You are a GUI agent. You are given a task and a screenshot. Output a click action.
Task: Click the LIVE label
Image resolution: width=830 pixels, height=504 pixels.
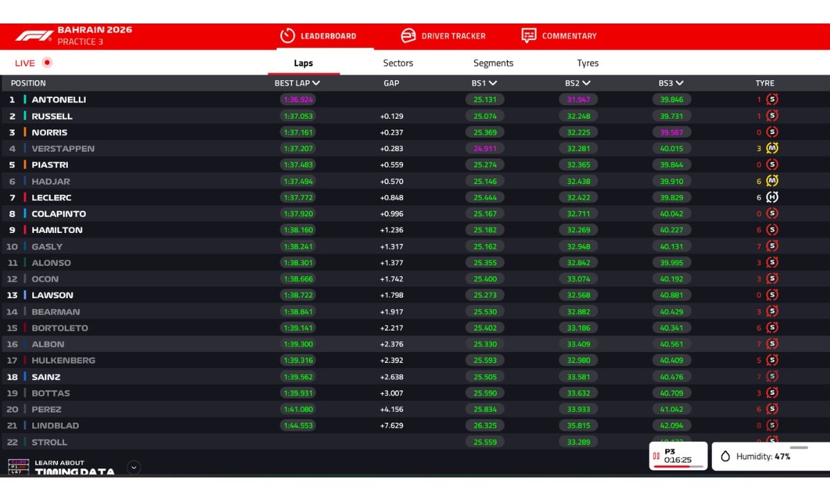25,63
